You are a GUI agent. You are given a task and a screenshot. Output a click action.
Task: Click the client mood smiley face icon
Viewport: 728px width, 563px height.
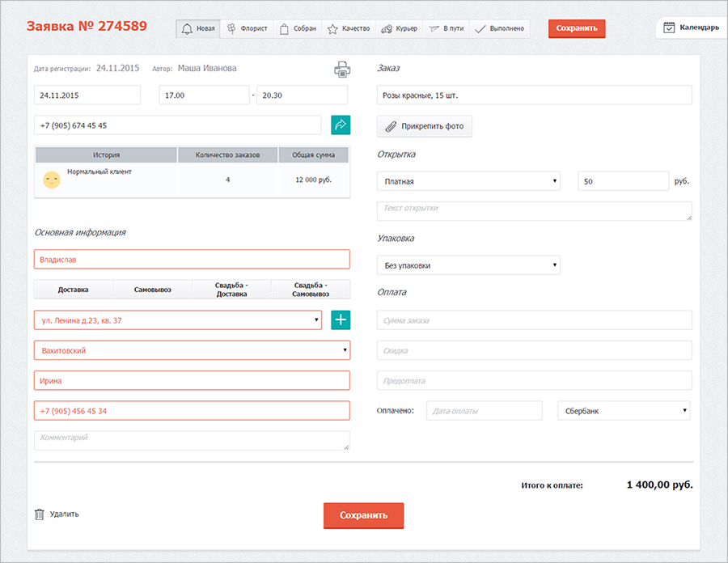tap(52, 180)
